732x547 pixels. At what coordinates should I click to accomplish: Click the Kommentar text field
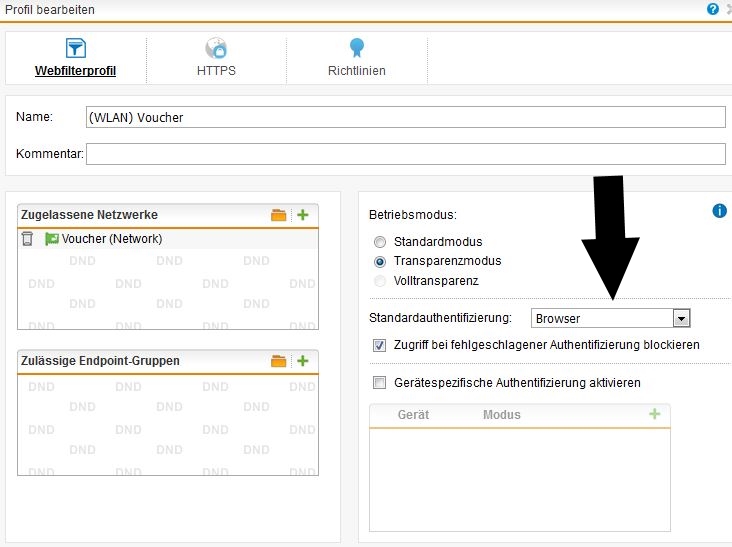pos(404,154)
